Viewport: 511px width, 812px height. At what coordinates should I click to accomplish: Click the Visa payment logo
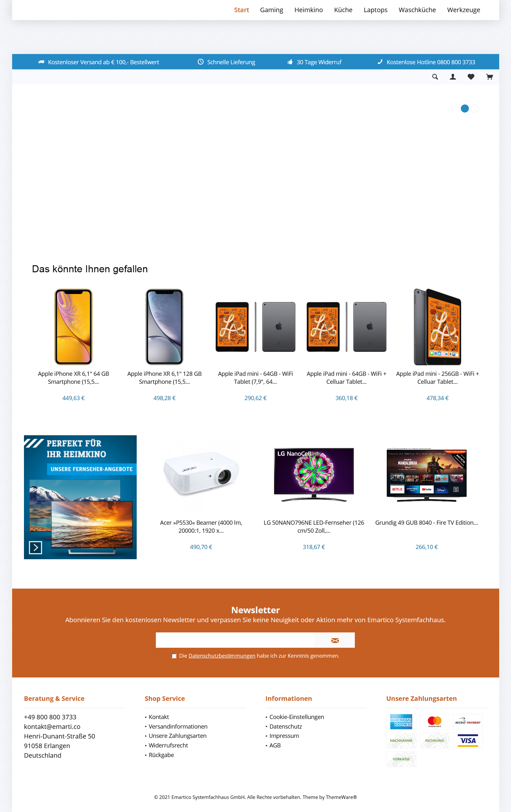pos(468,740)
